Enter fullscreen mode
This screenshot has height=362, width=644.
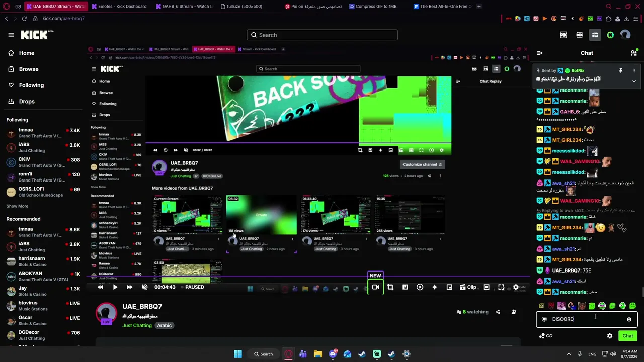(x=501, y=287)
